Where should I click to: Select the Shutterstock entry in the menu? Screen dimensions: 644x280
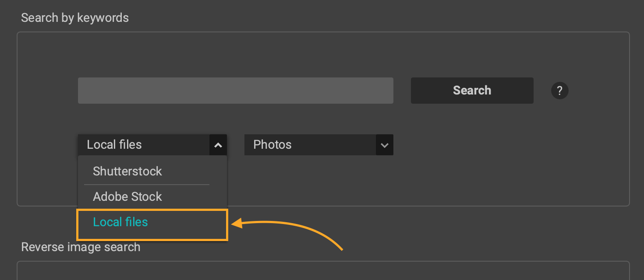(x=127, y=171)
